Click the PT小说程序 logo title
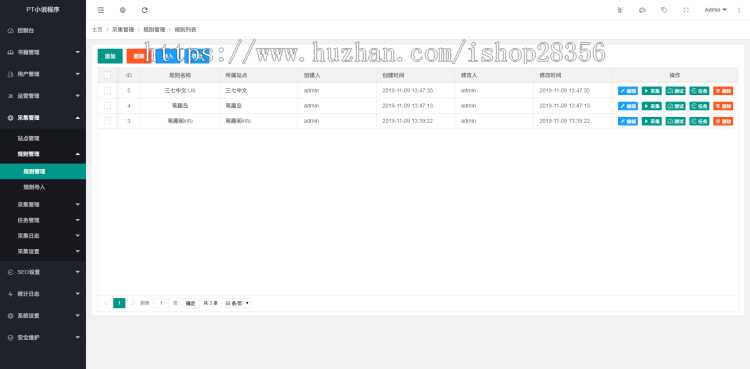The image size is (750, 369). 43,10
